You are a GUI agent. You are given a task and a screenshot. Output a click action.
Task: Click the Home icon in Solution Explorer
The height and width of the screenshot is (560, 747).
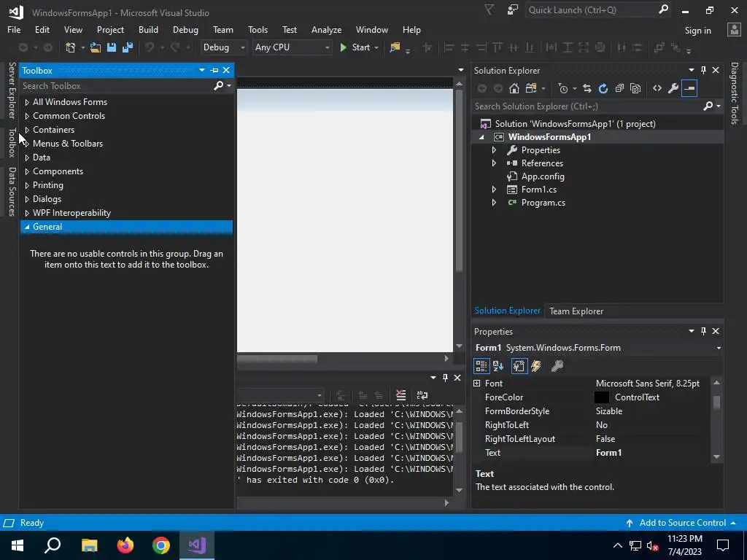tap(514, 88)
